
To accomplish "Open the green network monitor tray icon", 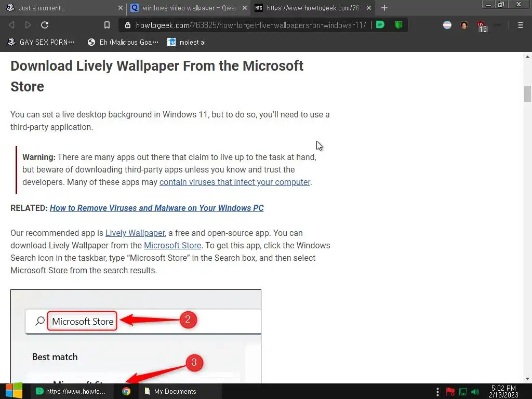I will (x=463, y=392).
